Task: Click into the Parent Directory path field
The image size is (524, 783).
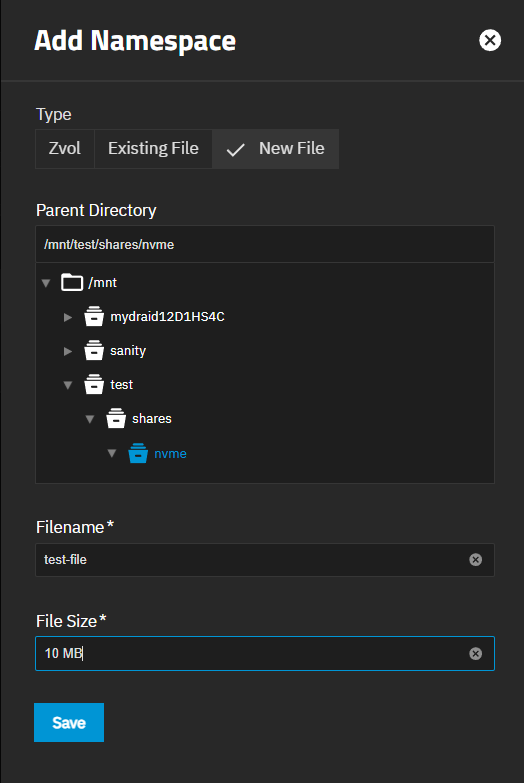Action: point(265,244)
